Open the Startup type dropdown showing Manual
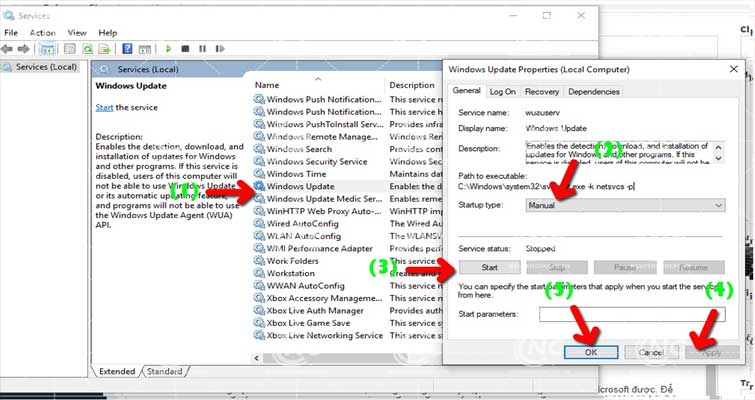 coord(625,206)
